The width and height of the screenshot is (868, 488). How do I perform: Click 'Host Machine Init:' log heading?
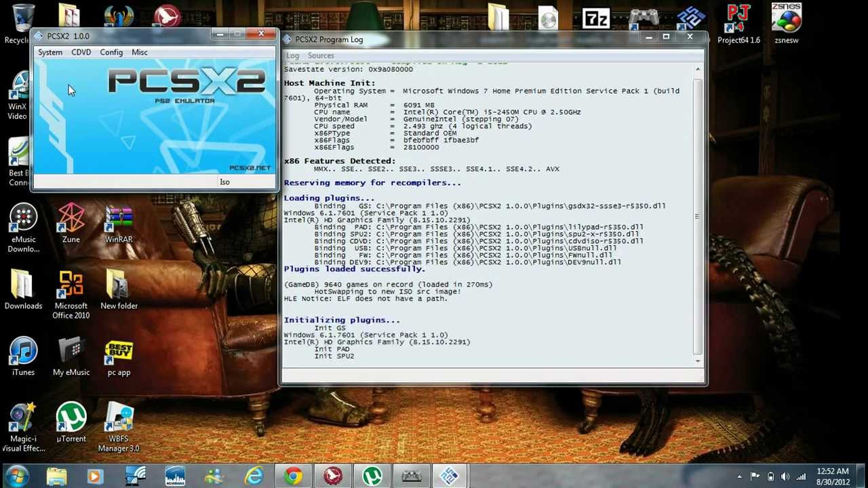coord(329,83)
